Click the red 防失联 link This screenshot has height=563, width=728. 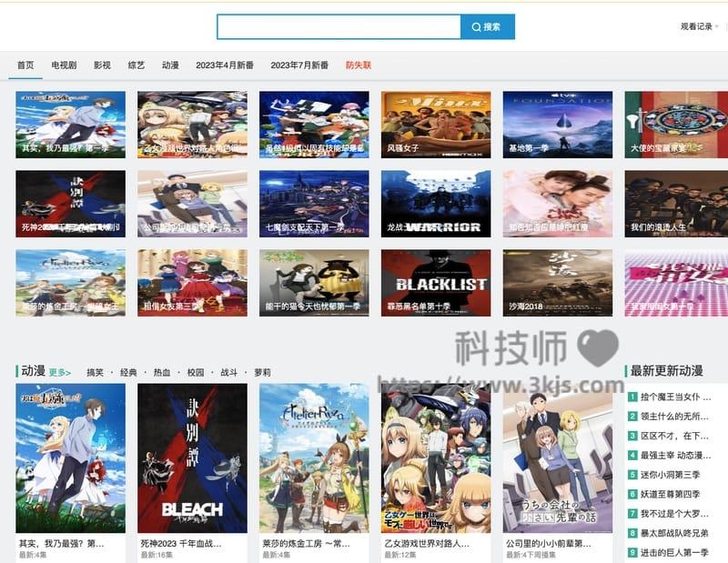(359, 65)
